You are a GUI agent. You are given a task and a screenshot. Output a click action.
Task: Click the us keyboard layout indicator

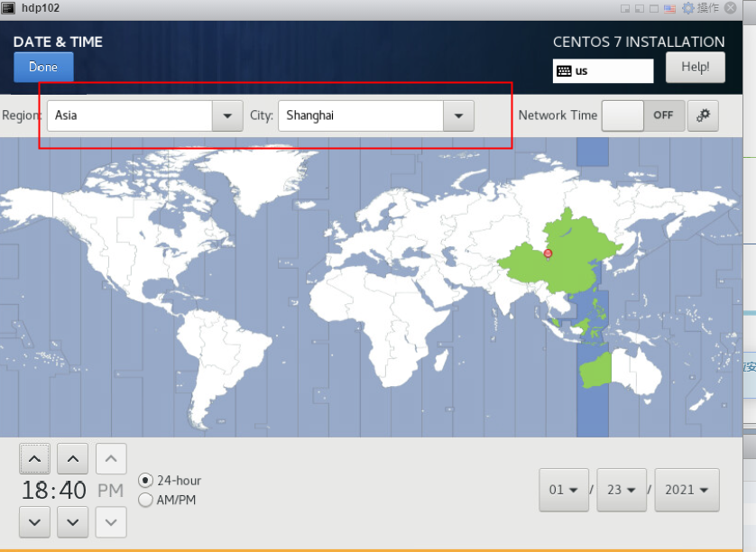tap(603, 71)
